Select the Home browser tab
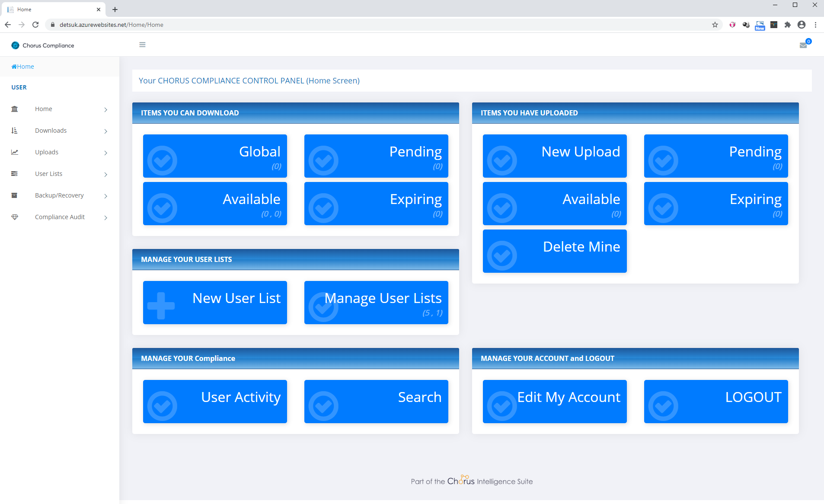 click(54, 10)
